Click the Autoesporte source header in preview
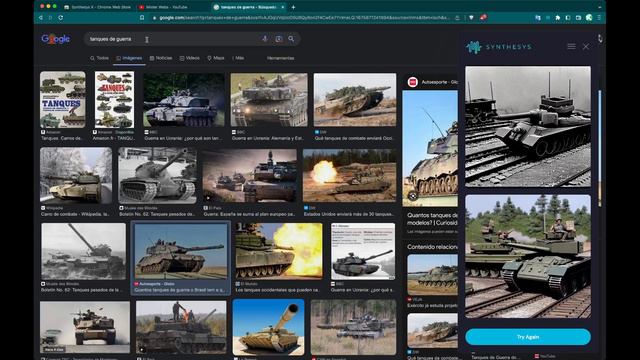 [433, 82]
